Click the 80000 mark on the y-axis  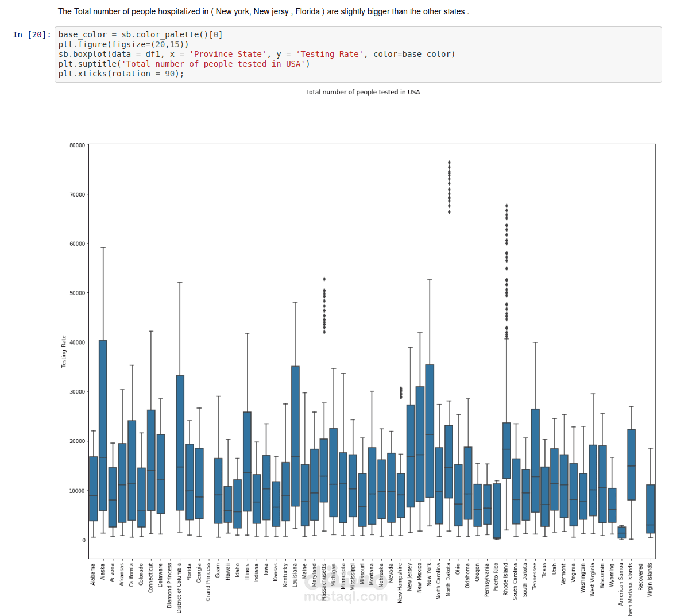click(78, 144)
